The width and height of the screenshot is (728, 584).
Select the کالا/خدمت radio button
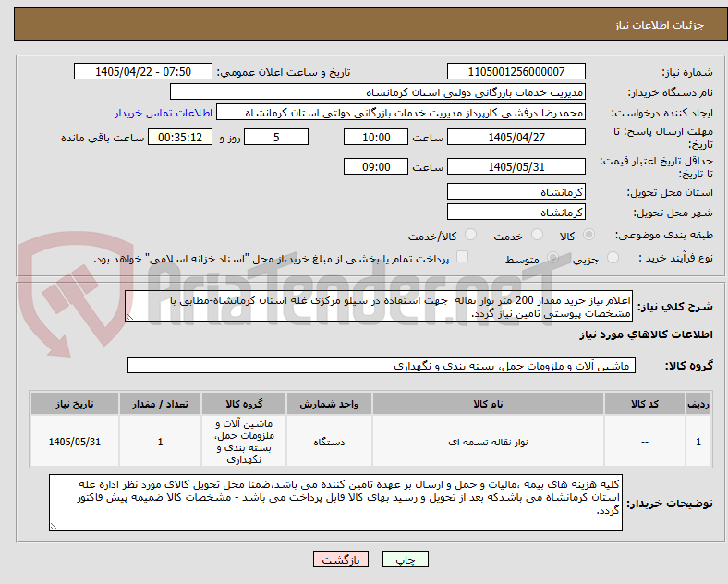(x=471, y=235)
